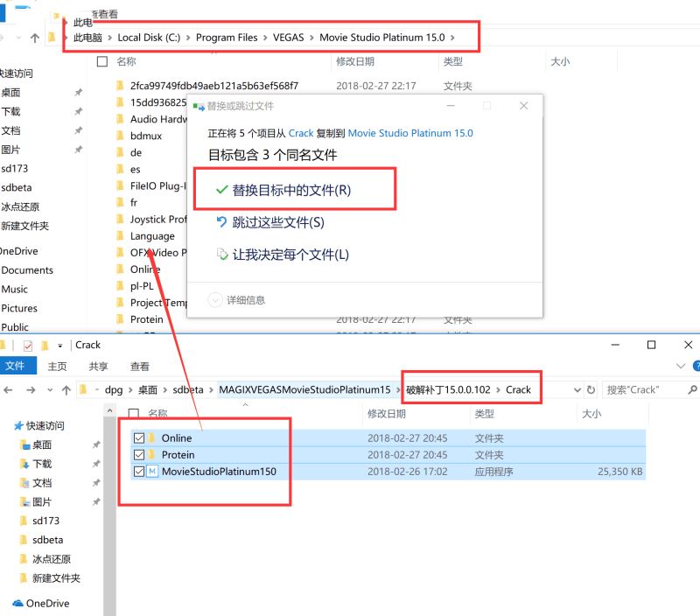The image size is (700, 616).
Task: Click the Protein folder icon in Crack window
Action: point(151,454)
